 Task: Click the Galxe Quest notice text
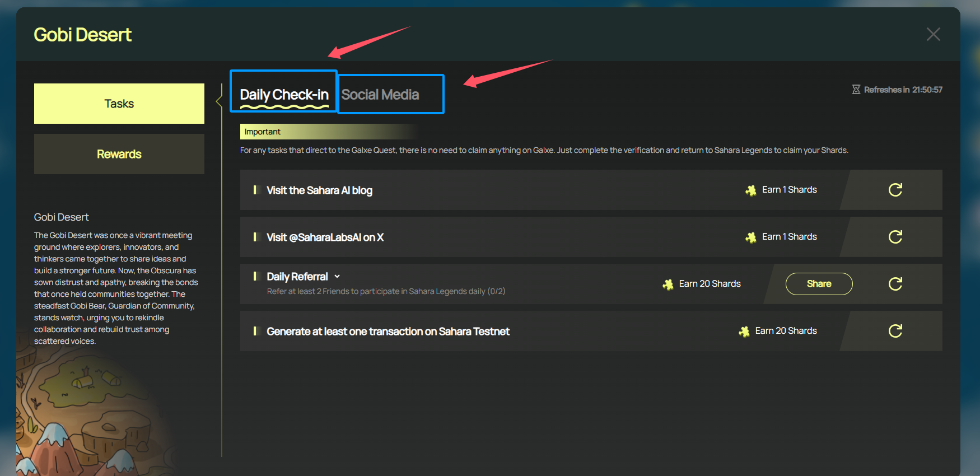[x=544, y=150]
